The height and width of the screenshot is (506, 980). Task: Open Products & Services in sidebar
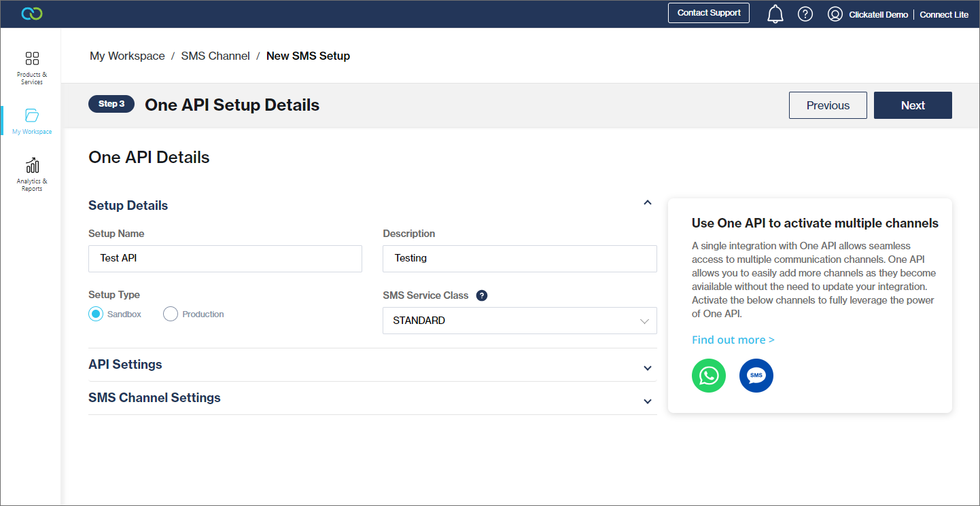pos(32,67)
